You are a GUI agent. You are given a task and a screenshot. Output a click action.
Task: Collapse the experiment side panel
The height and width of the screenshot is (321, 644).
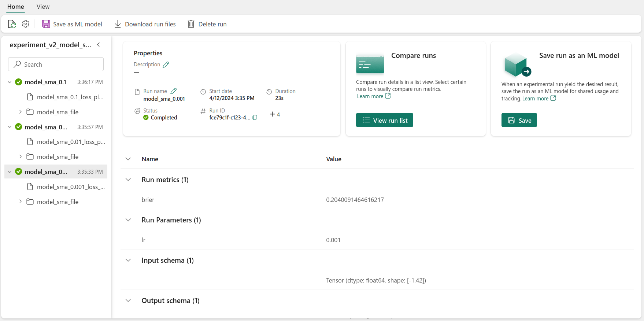pos(99,45)
